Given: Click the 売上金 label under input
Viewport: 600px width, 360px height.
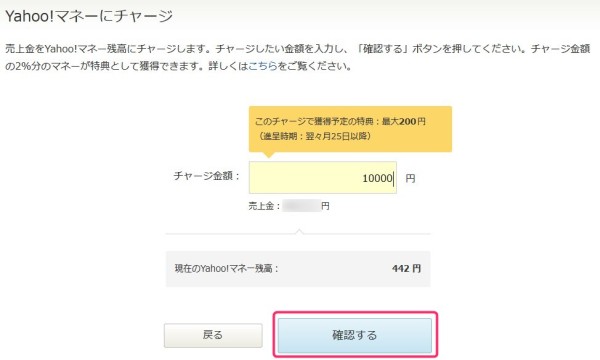Looking at the screenshot, I should tap(264, 206).
